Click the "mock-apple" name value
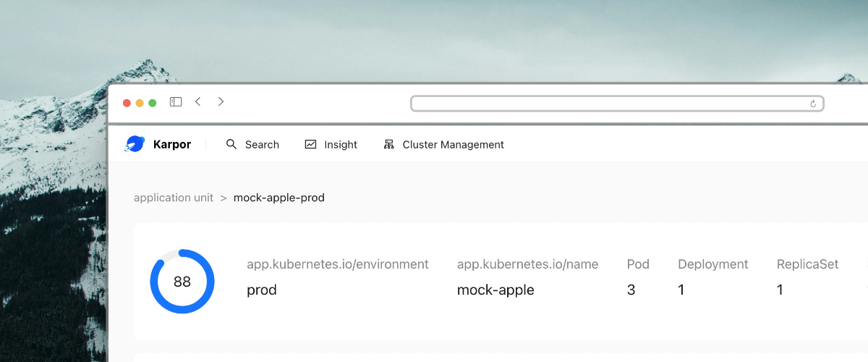Viewport: 868px width, 362px height. (495, 290)
